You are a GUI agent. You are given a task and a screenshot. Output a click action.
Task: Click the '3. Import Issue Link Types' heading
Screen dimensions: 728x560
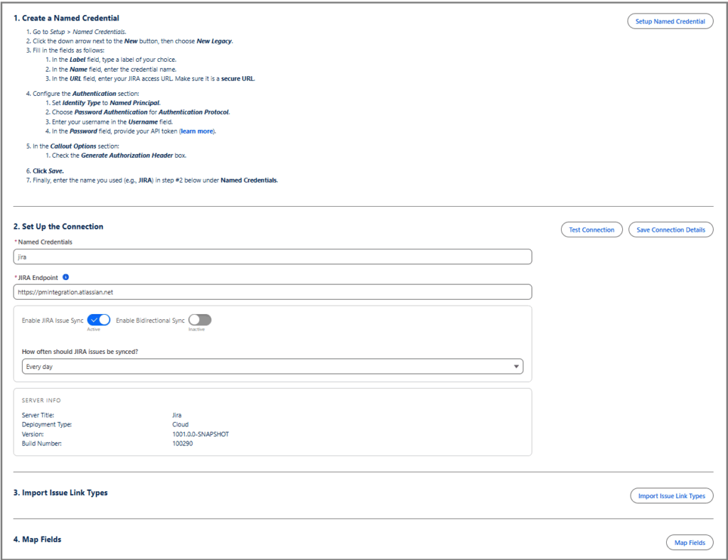[60, 492]
